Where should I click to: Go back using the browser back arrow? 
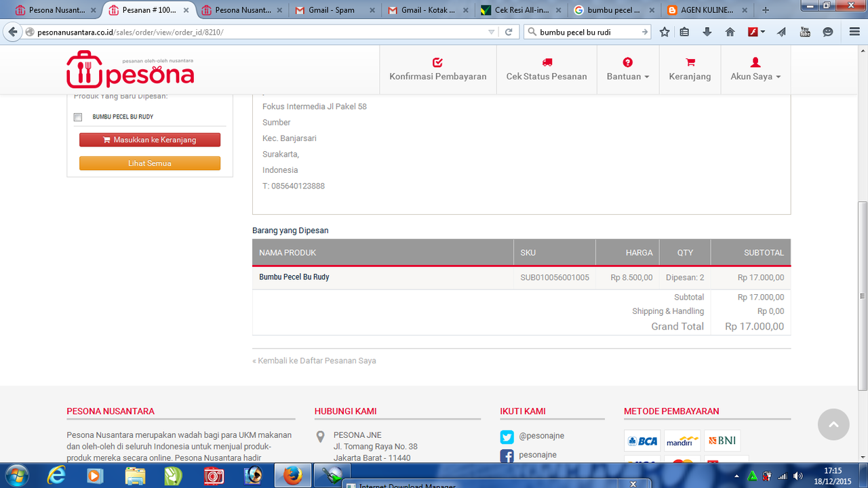click(13, 32)
